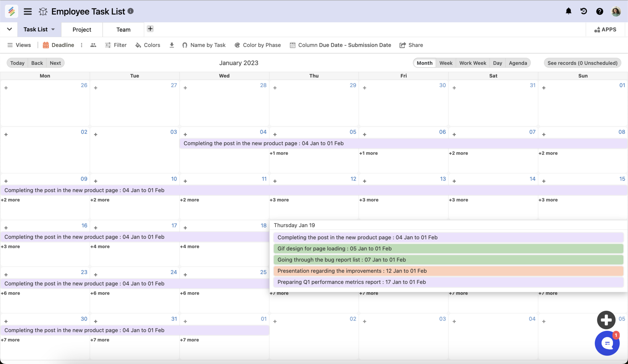Open the help question-mark icon
The width and height of the screenshot is (628, 364).
(600, 11)
